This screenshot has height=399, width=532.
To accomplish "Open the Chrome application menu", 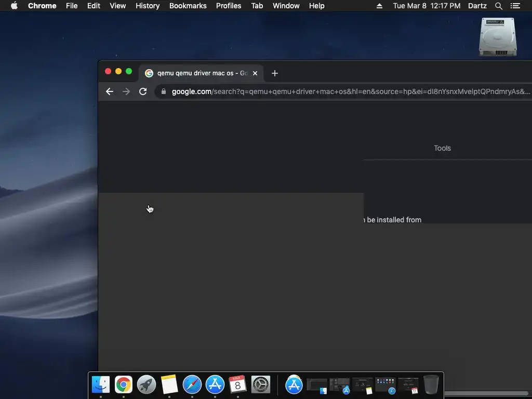I will (42, 6).
